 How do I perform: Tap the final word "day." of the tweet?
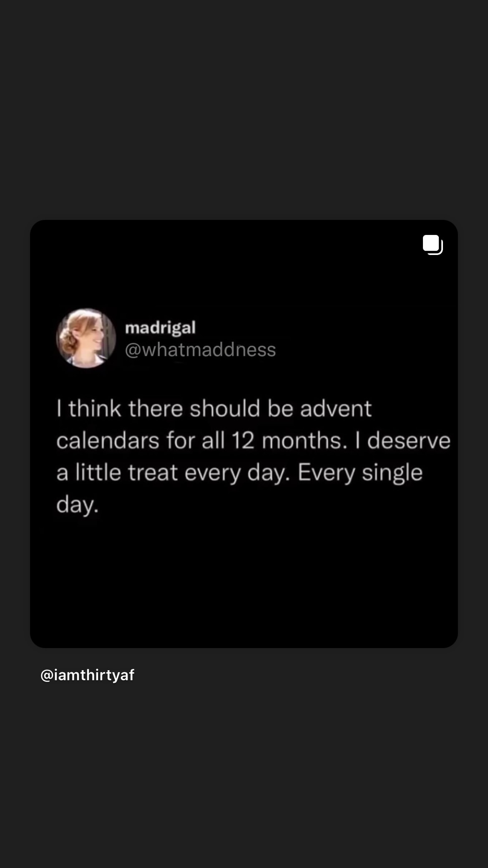78,505
